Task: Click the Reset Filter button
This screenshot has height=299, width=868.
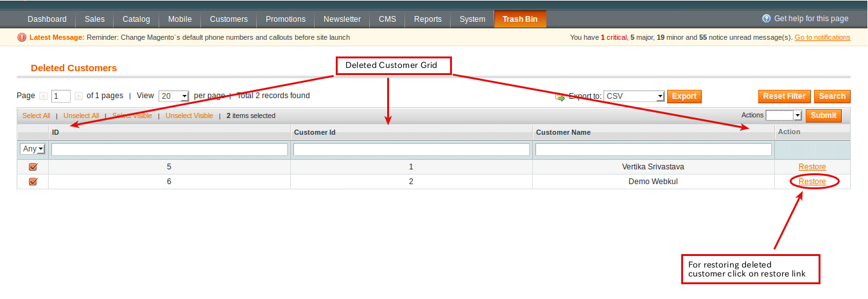Action: 785,96
